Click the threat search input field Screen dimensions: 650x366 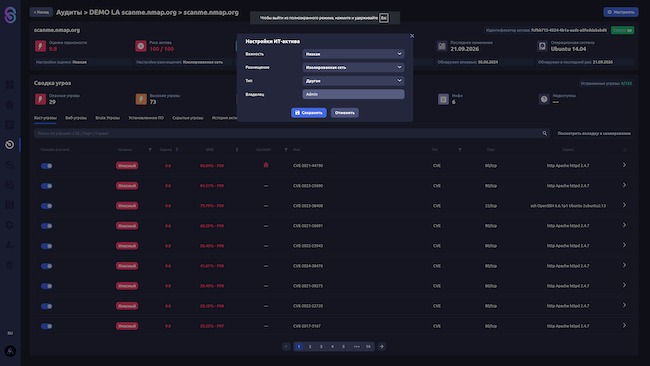(x=288, y=133)
